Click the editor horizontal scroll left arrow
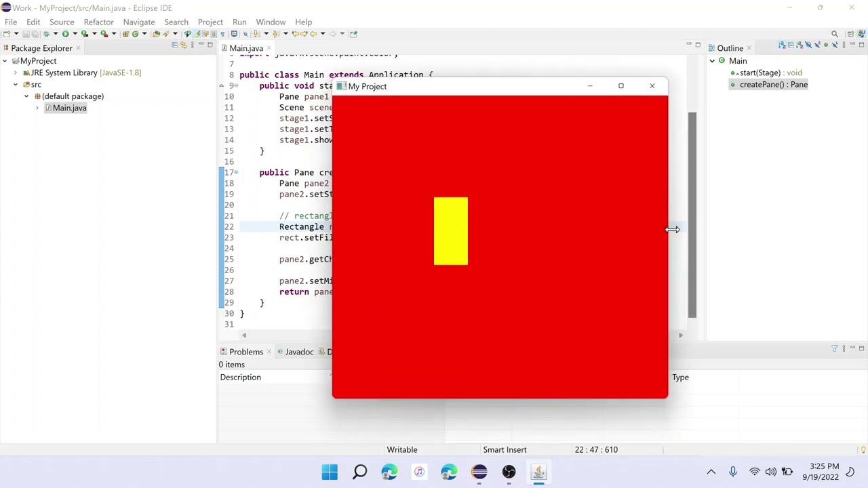Viewport: 868px width, 488px height. point(244,335)
